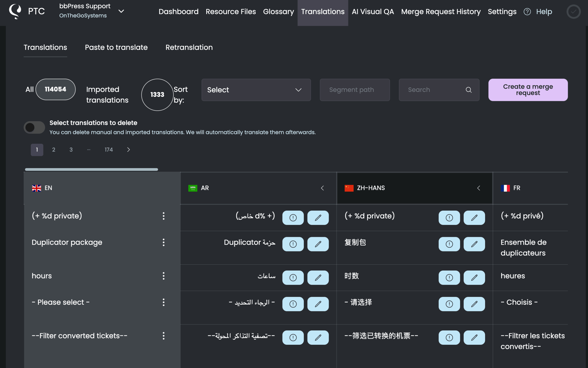Go to page 2
The width and height of the screenshot is (588, 368).
pyautogui.click(x=54, y=150)
